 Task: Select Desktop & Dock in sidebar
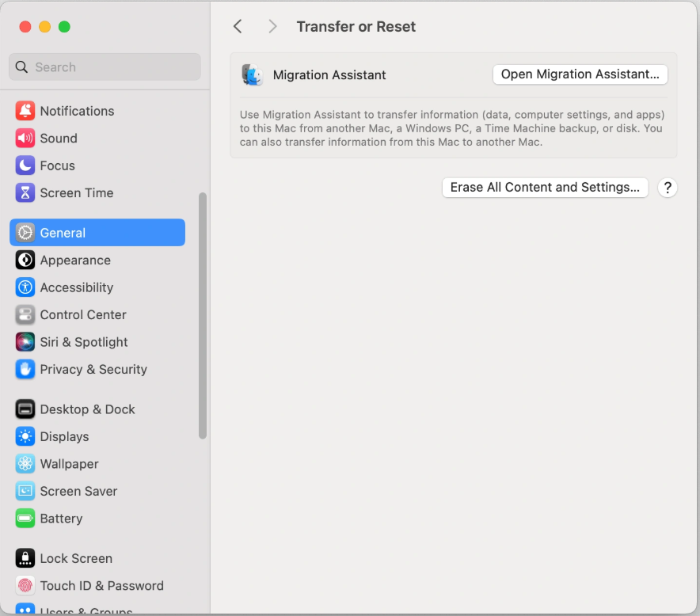point(87,409)
